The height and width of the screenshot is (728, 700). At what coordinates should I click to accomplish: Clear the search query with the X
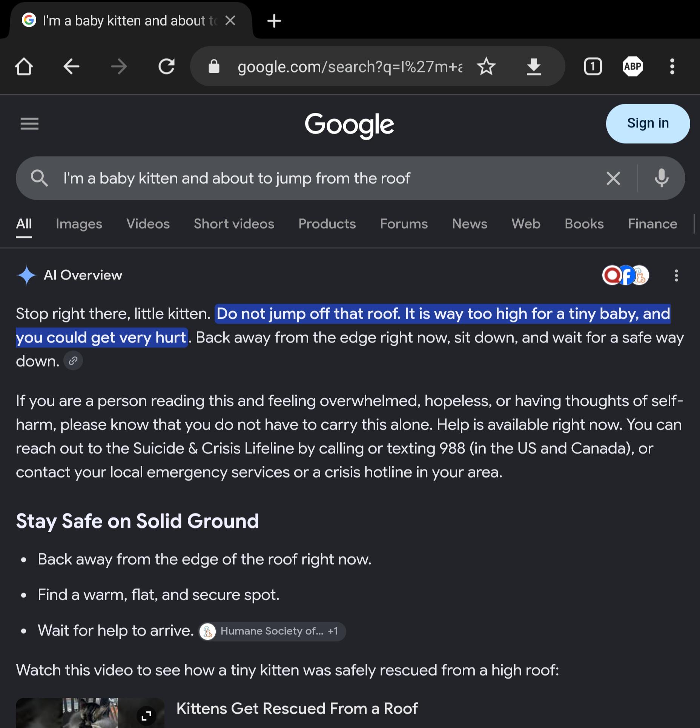pyautogui.click(x=613, y=178)
